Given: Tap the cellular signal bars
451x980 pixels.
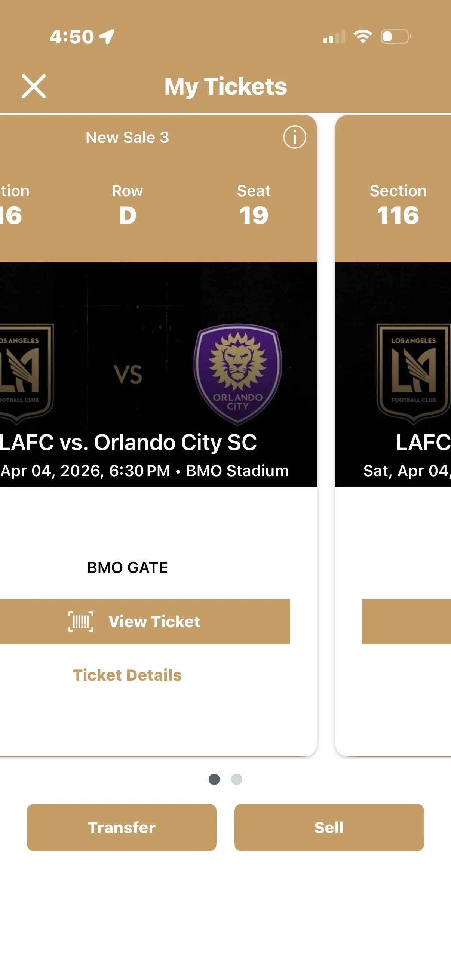Looking at the screenshot, I should pos(334,37).
